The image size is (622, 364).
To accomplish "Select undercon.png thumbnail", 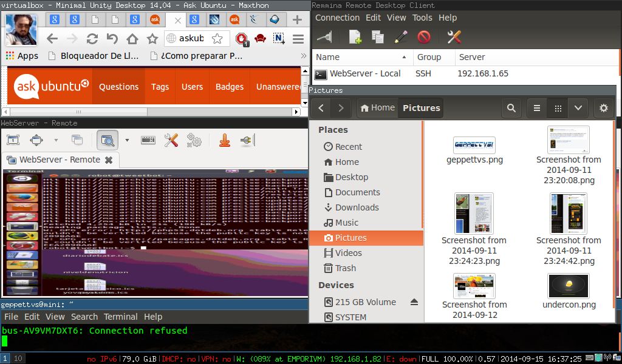I will [569, 286].
